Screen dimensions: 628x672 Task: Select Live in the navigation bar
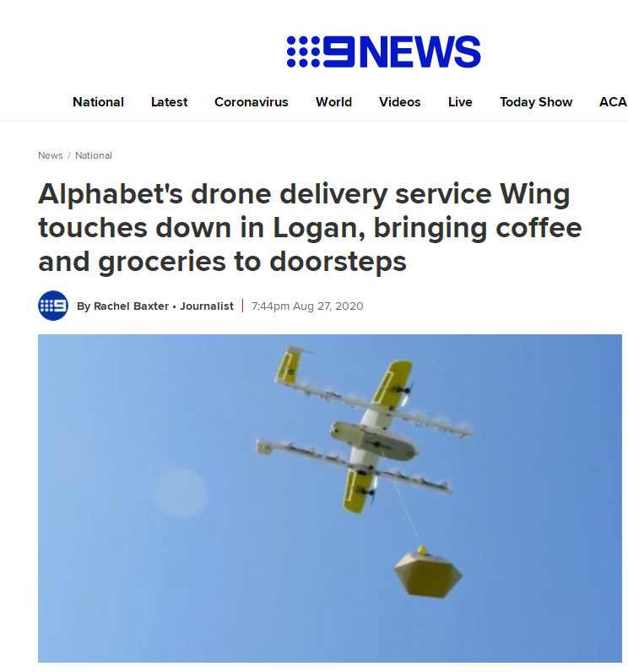460,102
